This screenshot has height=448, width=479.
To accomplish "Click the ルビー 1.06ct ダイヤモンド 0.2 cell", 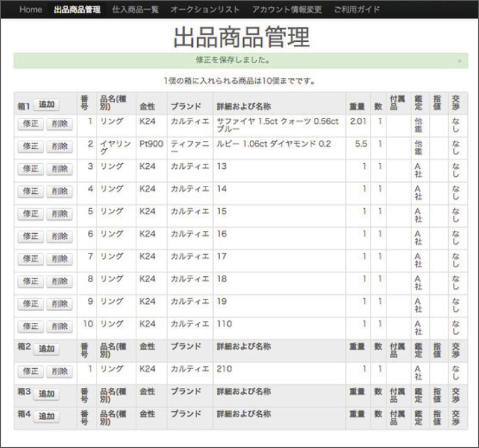I will tap(279, 148).
